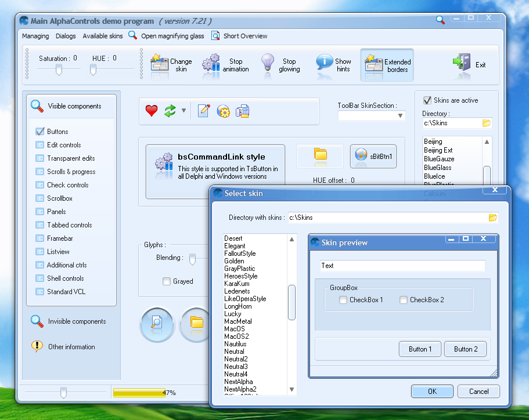The width and height of the screenshot is (529, 420).
Task: Select MacOS2 in skin list
Action: [236, 336]
